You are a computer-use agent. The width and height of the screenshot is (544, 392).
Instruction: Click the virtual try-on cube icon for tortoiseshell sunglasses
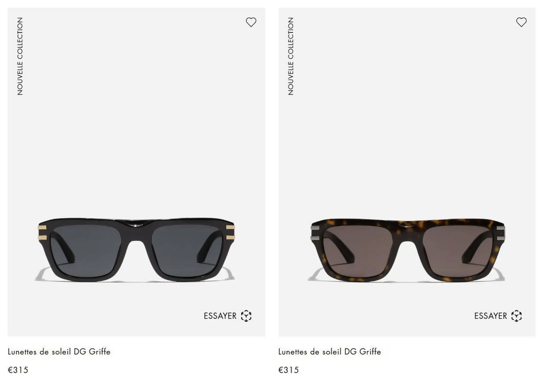point(517,316)
